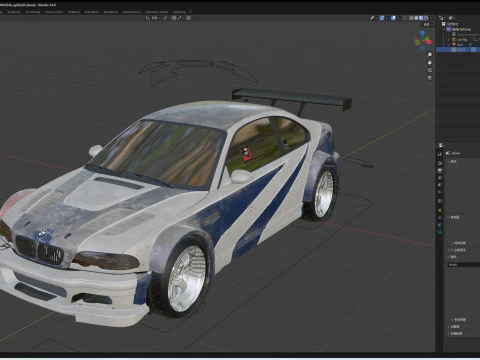Open the Output properties tab
Viewport: 480px width, 360px height.
[x=440, y=170]
